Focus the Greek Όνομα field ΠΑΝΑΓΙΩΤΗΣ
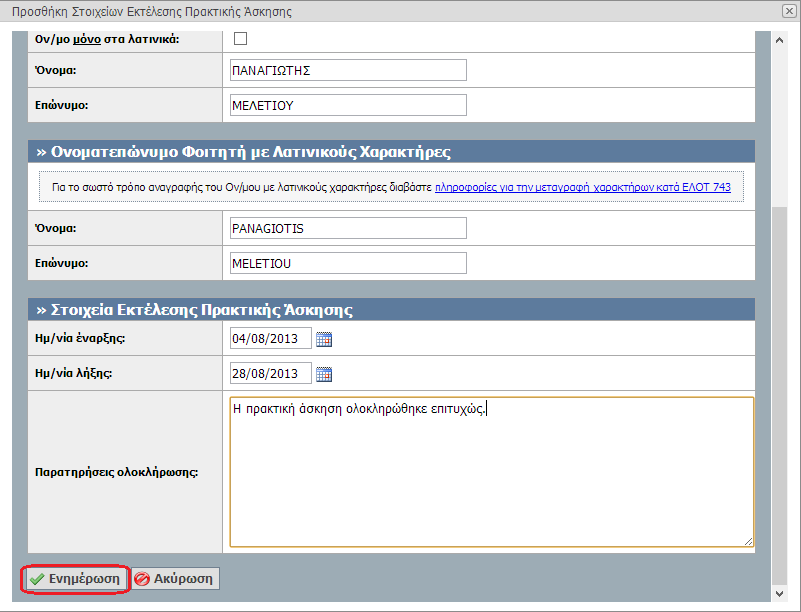 pyautogui.click(x=348, y=70)
